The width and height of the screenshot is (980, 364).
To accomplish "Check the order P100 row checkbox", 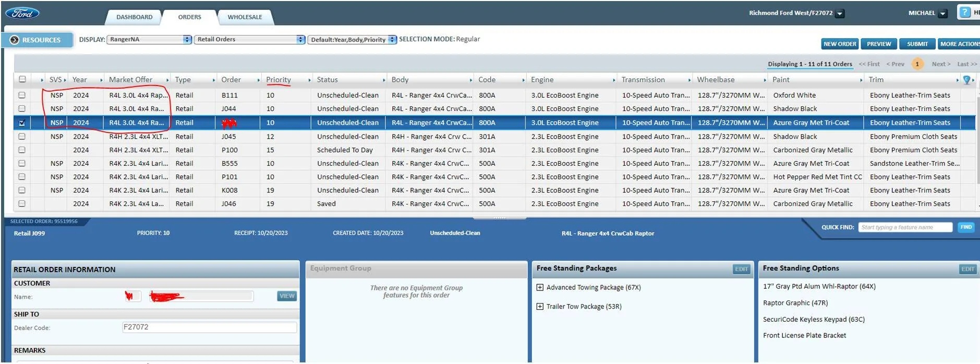I will click(x=22, y=150).
